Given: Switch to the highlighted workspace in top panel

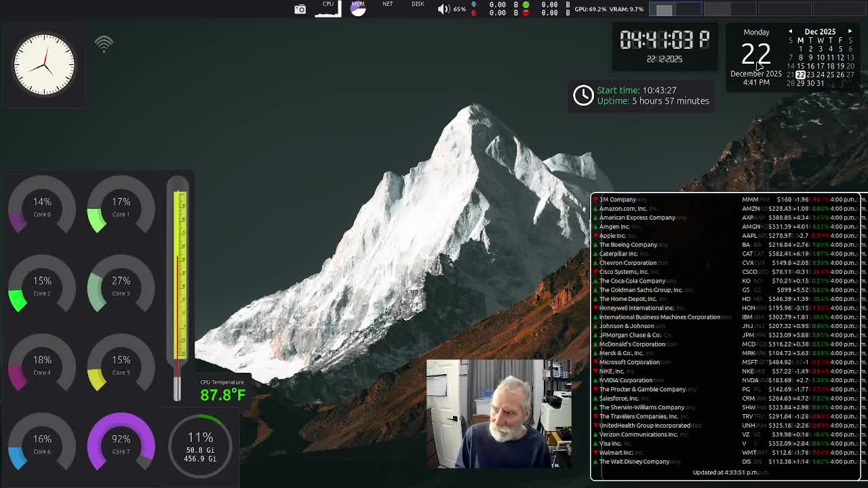Looking at the screenshot, I should (676, 8).
